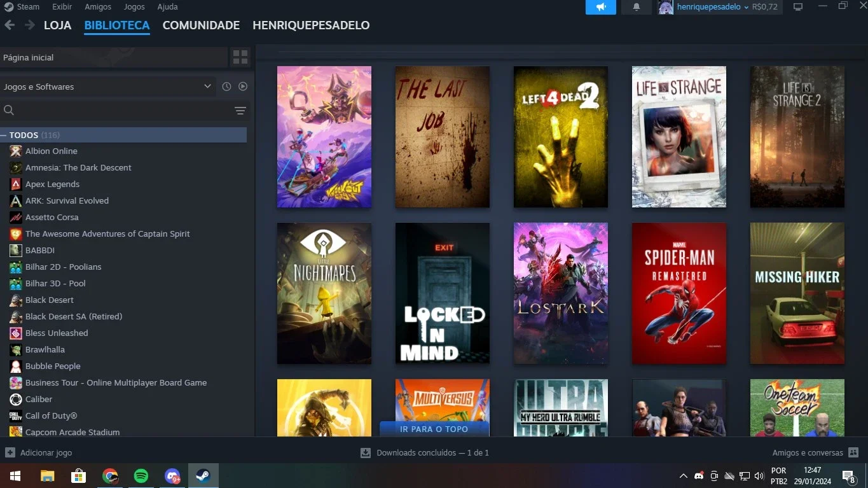
Task: Open the Exibir menu
Action: (x=62, y=7)
